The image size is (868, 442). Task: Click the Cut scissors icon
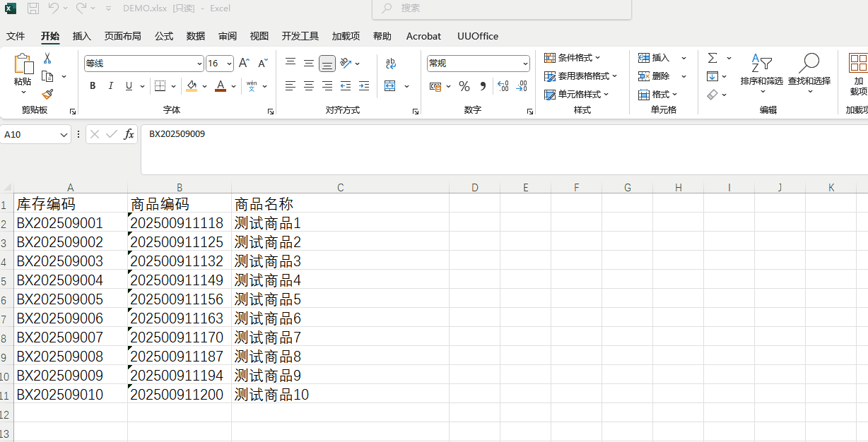tap(47, 59)
